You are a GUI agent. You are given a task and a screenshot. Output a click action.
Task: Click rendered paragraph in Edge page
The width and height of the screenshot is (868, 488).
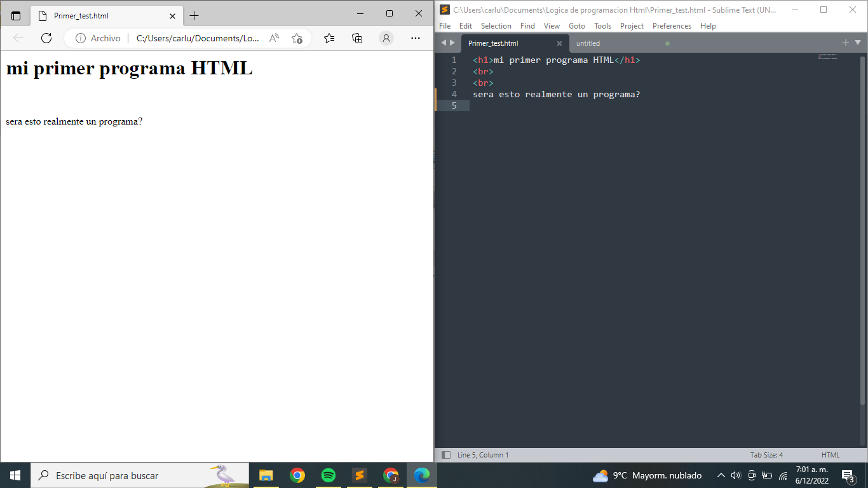tap(74, 121)
